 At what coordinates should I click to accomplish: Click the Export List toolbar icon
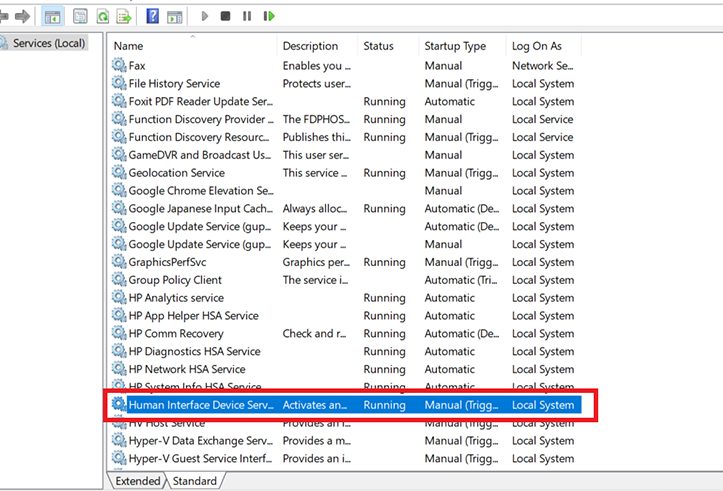click(x=124, y=17)
